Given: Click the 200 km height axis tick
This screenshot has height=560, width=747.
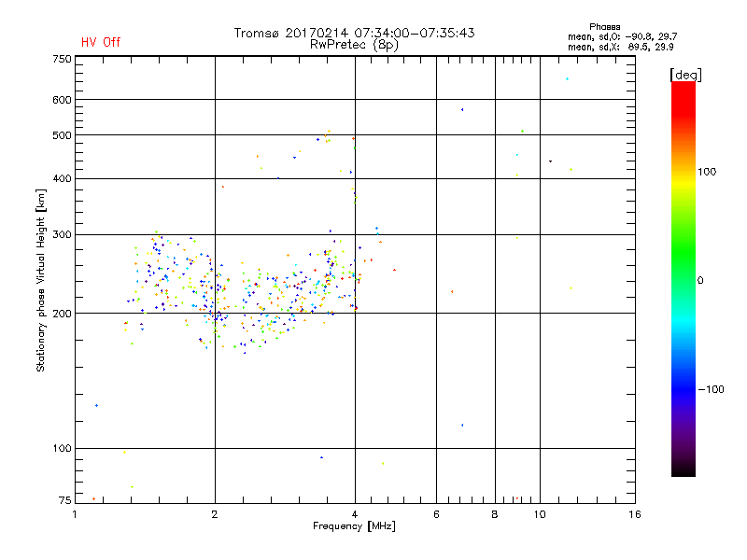Looking at the screenshot, I should point(62,314).
